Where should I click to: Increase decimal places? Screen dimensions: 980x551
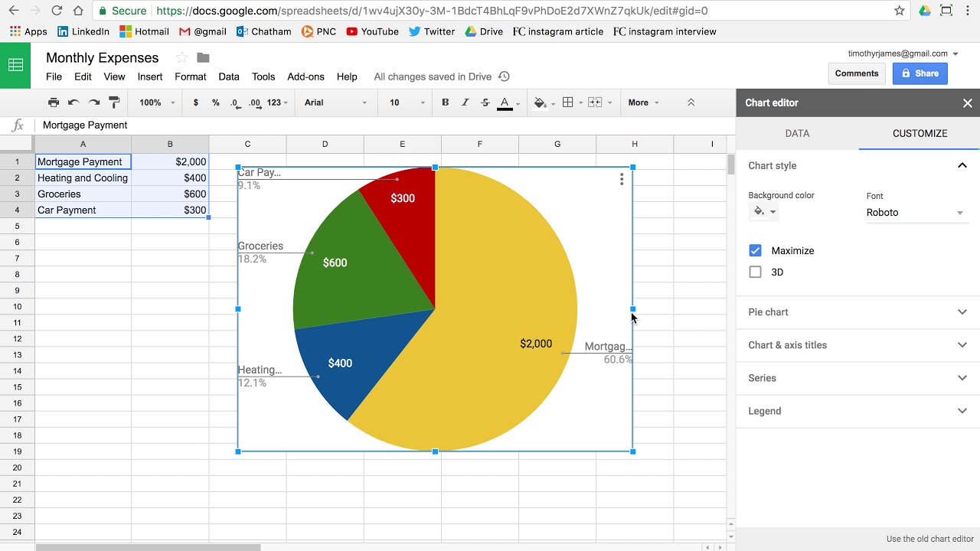click(x=255, y=103)
